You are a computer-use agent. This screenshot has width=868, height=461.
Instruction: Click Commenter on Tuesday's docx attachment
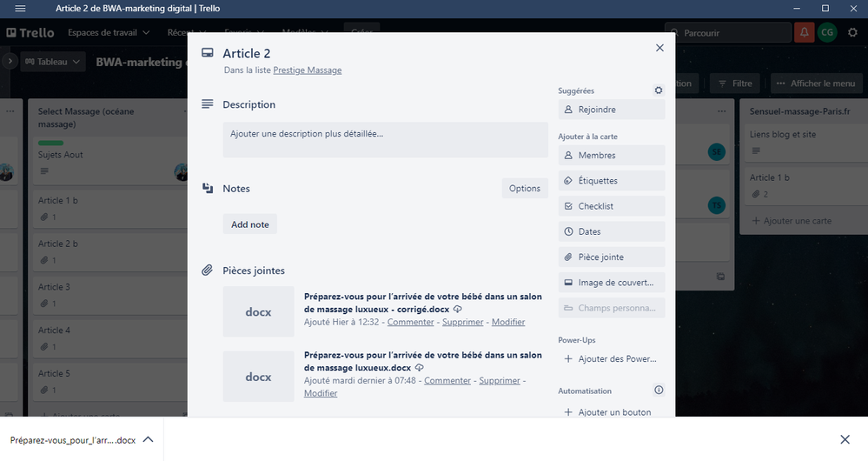point(447,381)
